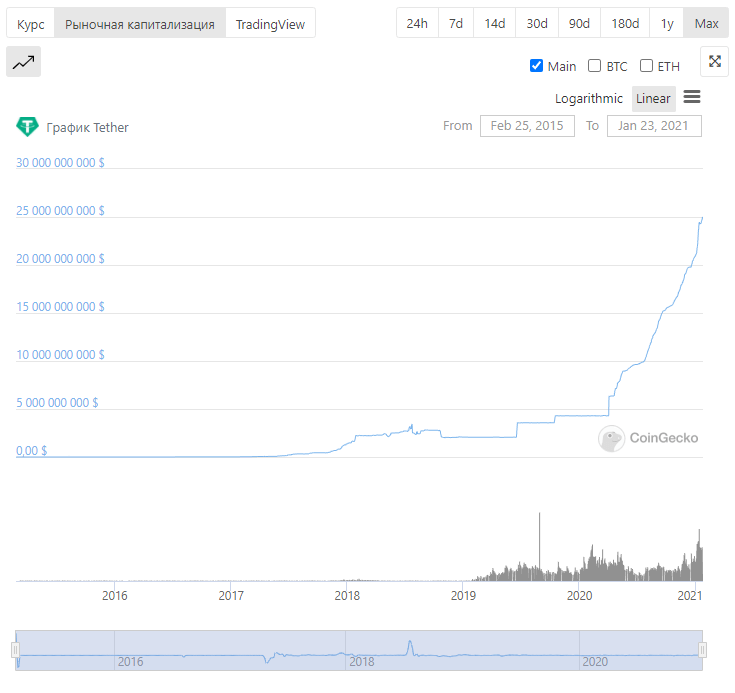Select the Рыночная капитализация tab
735x693 pixels.
(x=140, y=23)
